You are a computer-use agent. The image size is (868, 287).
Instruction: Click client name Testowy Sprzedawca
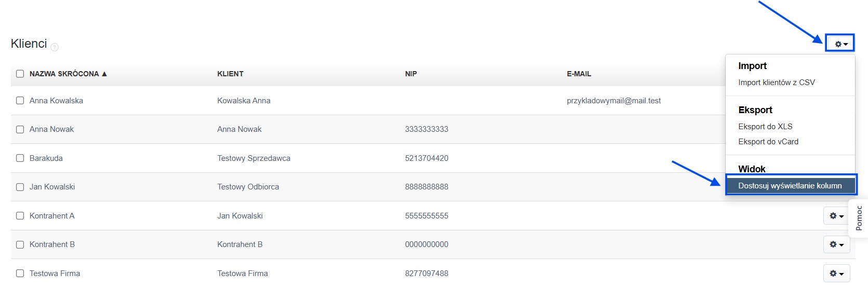(x=253, y=158)
